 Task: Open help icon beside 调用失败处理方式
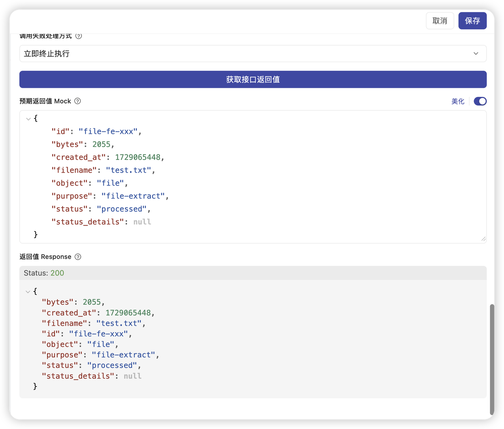click(79, 36)
